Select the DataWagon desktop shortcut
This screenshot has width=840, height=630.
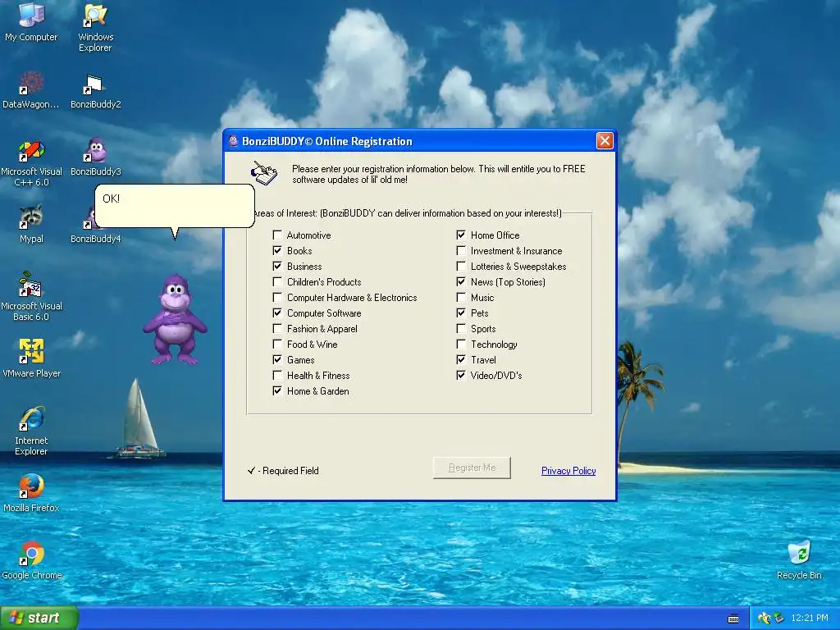31,89
